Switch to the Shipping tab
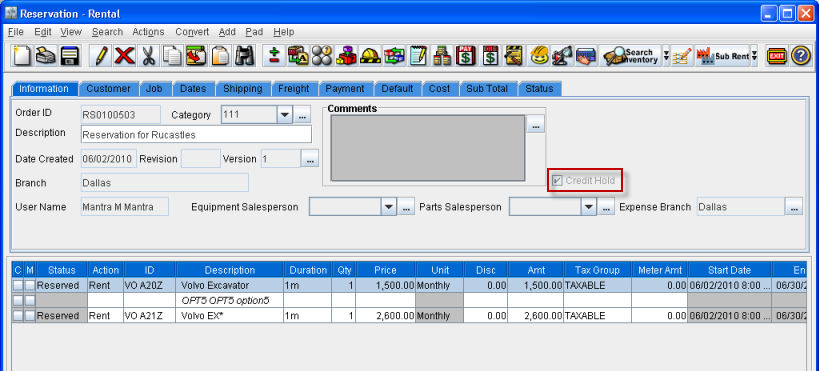This screenshot has width=819, height=371. pyautogui.click(x=243, y=89)
